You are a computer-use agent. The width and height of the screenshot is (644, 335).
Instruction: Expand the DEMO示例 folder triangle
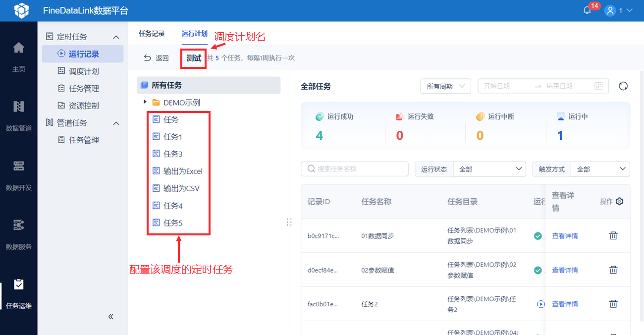click(x=145, y=102)
